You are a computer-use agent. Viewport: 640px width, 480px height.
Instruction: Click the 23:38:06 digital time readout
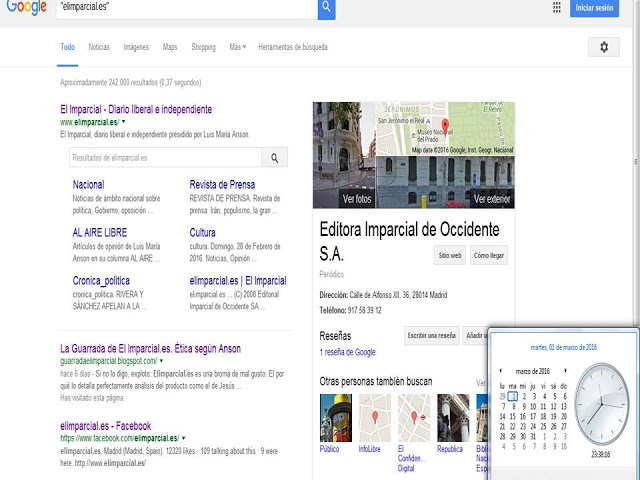coord(600,454)
